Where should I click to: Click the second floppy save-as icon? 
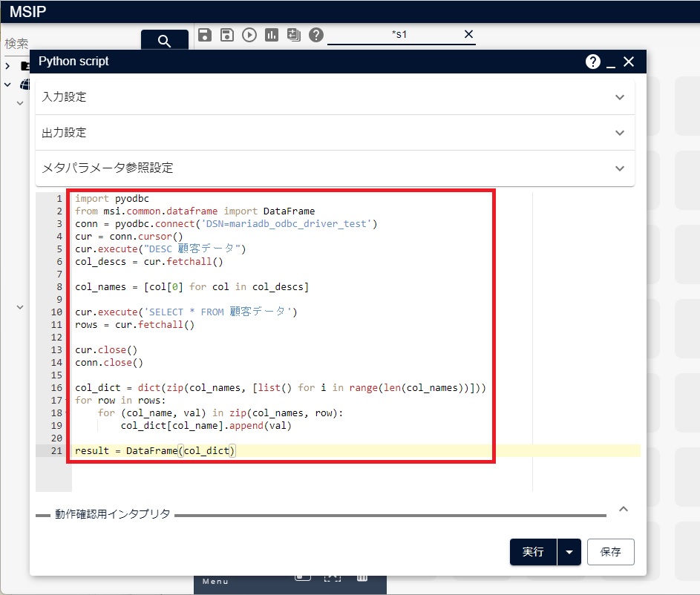pyautogui.click(x=227, y=35)
